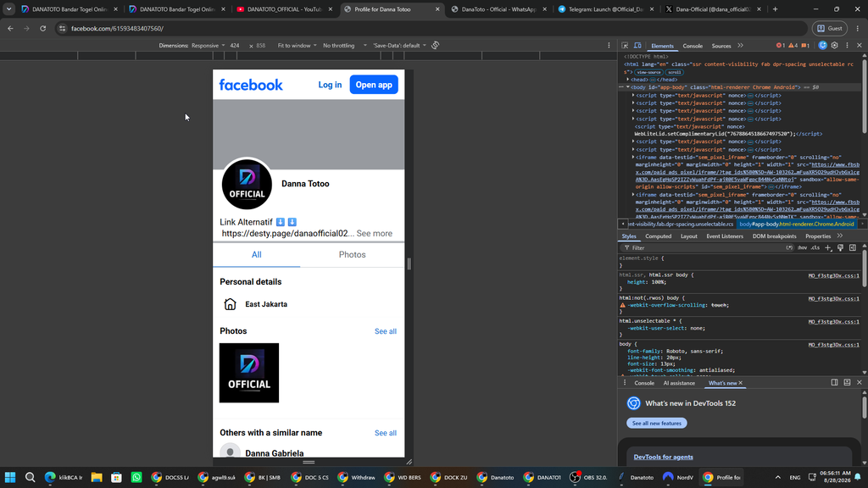Click See all new features button
Viewport: 868px width, 488px height.
tap(657, 424)
